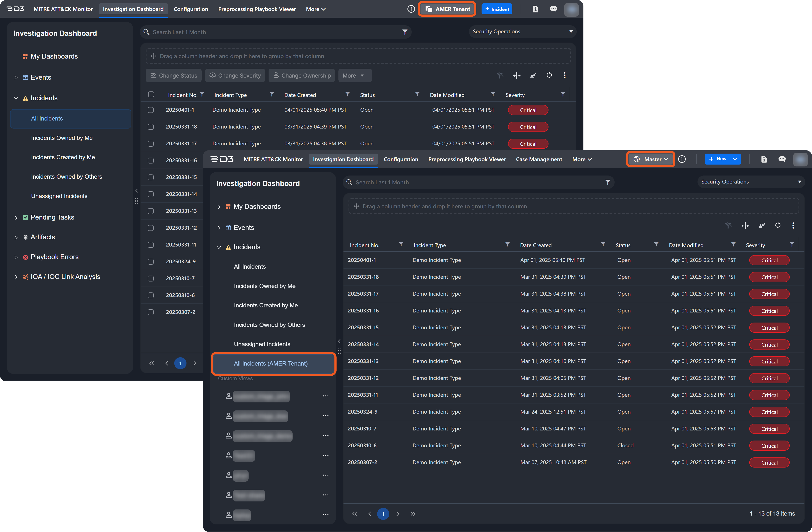Viewport: 812px width, 532px height.
Task: Click refresh icon in Master dashboard toolbar
Action: (x=777, y=225)
